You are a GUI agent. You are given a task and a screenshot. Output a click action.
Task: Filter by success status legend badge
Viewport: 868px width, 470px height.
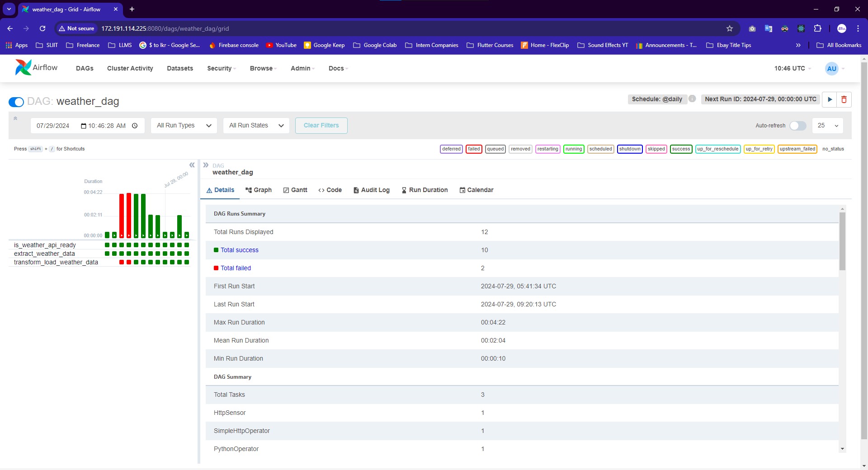click(681, 149)
